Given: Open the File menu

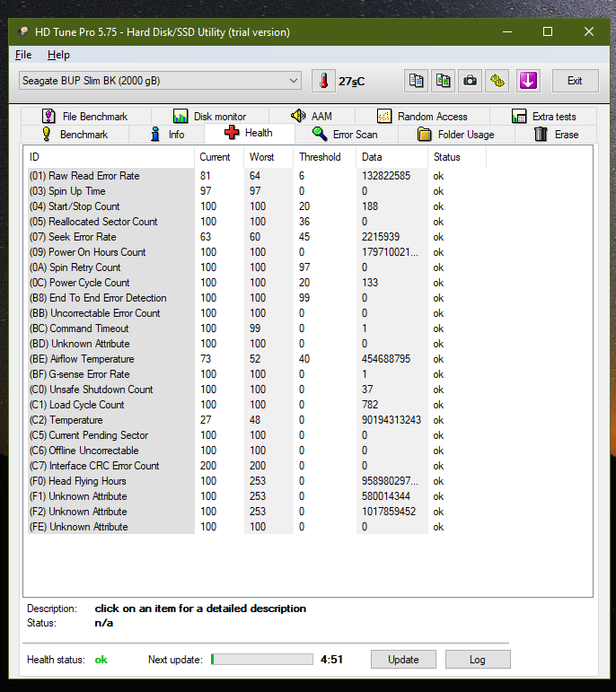Looking at the screenshot, I should (x=23, y=55).
